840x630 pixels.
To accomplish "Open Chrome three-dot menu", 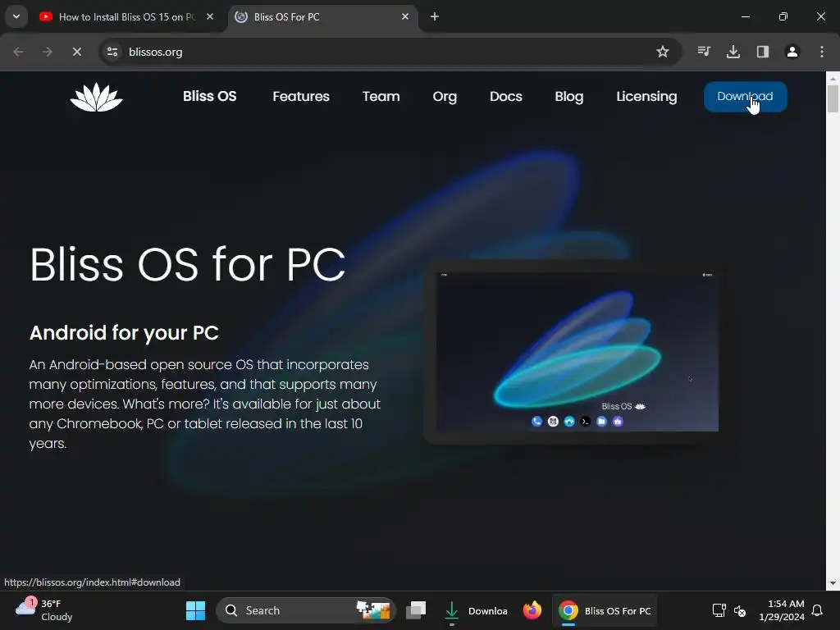I will pyautogui.click(x=822, y=52).
